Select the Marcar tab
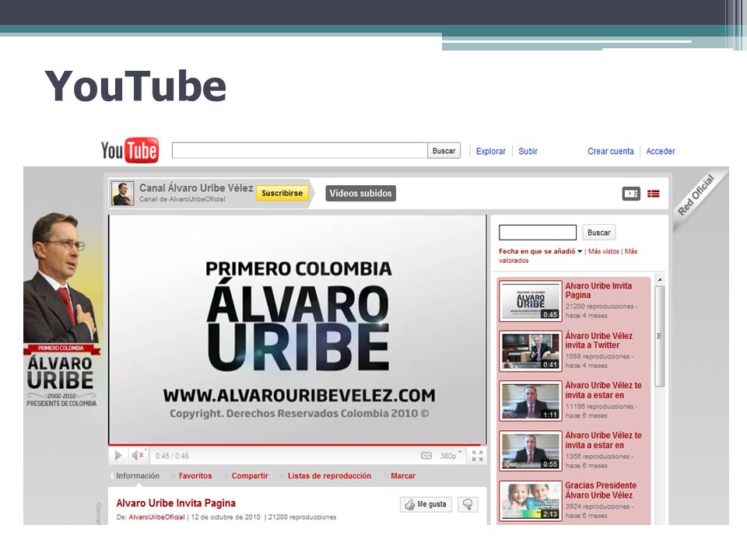 click(x=403, y=476)
